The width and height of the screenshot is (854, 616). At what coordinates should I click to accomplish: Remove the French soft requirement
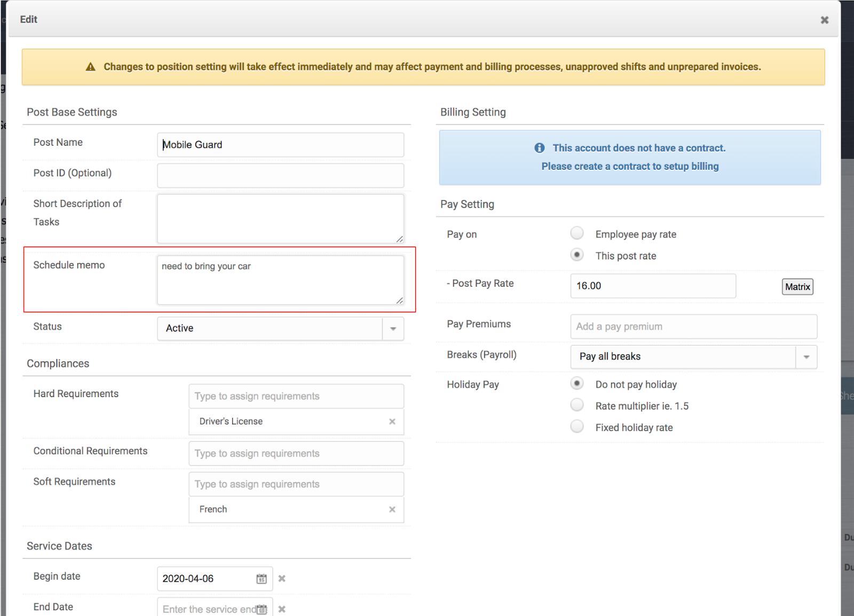[x=392, y=509]
